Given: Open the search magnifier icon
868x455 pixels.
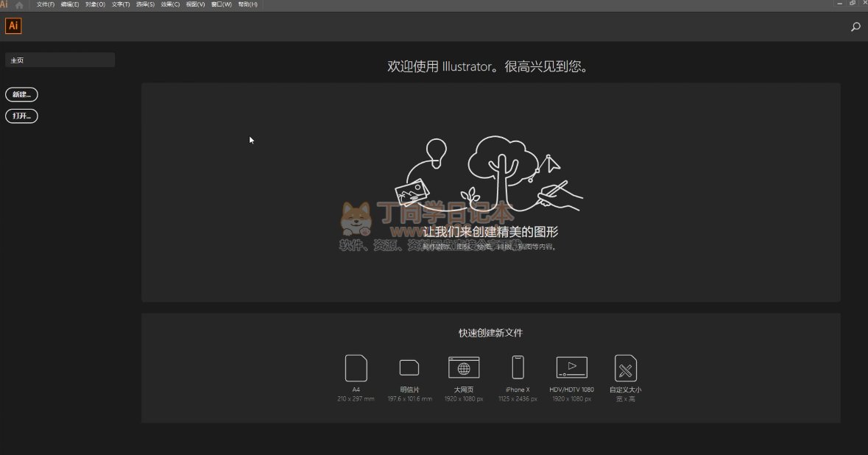Looking at the screenshot, I should (x=855, y=27).
